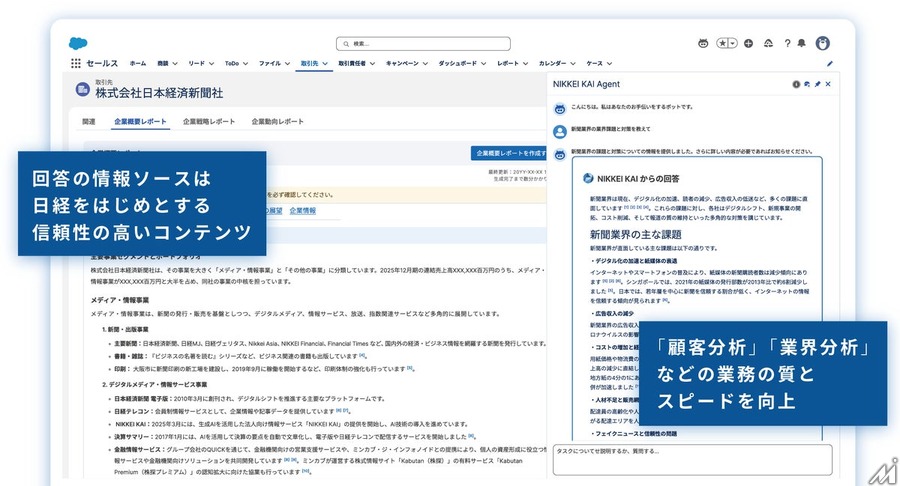Viewport: 900px width, 486px height.
Task: Click the user avatar beside 新聞業界の業界課題 message
Action: point(560,131)
